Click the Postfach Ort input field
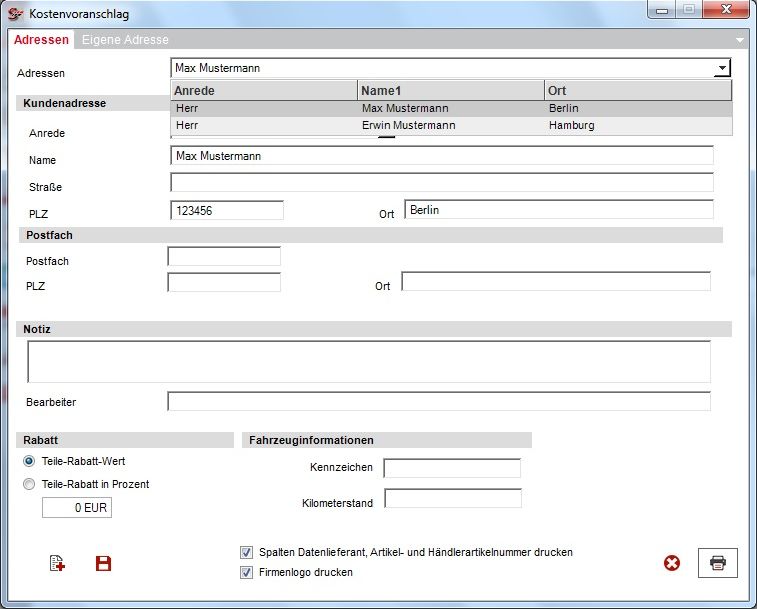The image size is (757, 610). (556, 281)
